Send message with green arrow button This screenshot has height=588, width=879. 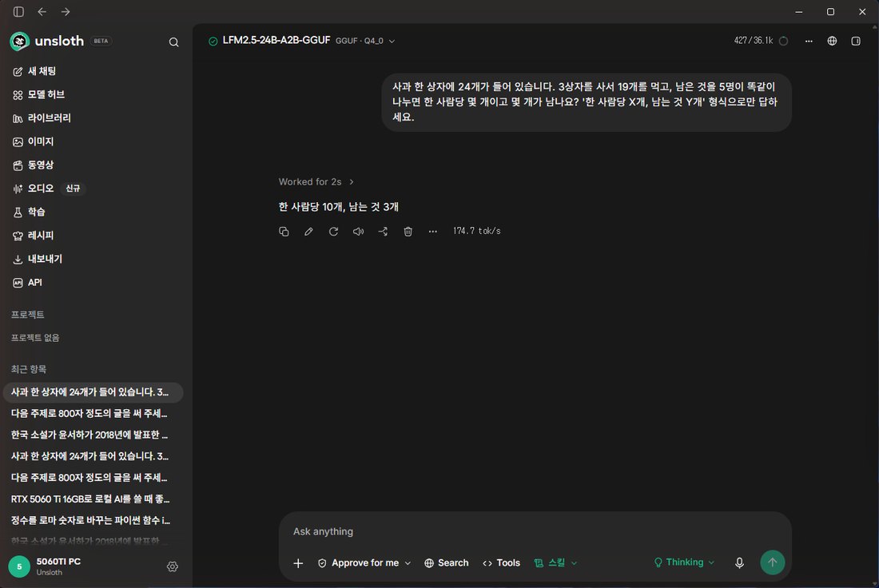click(773, 562)
